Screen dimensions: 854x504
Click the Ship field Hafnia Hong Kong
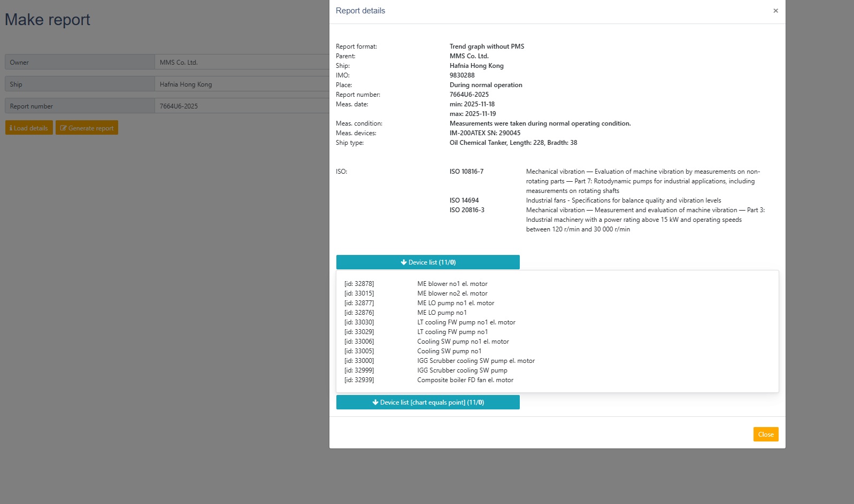coord(242,84)
